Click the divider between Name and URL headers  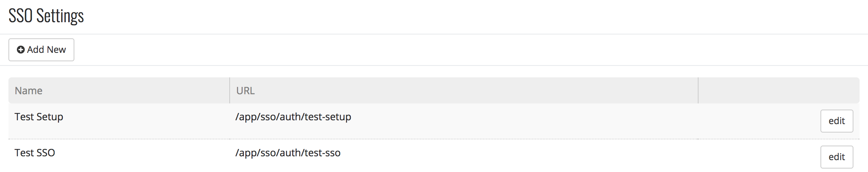click(x=230, y=91)
